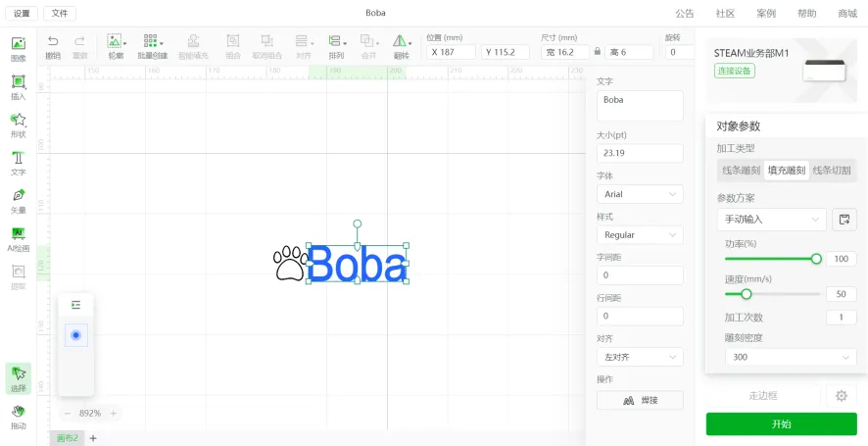The image size is (868, 446).
Task: Open the 公告 announcements link
Action: tap(684, 14)
